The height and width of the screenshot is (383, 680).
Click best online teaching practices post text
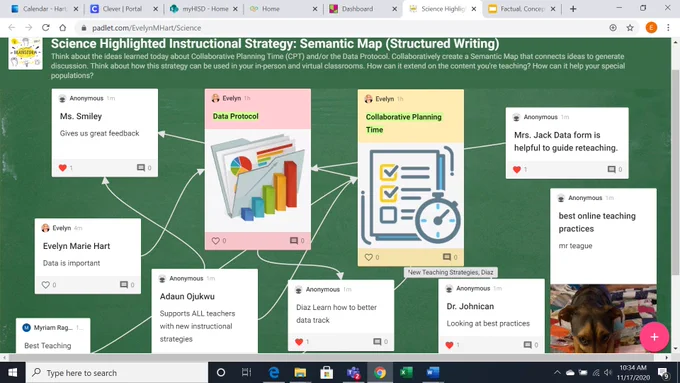pos(597,222)
